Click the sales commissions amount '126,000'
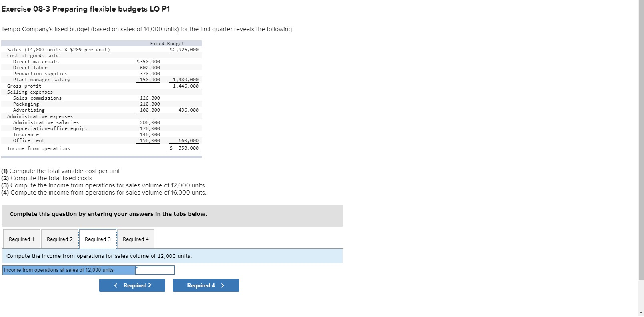The height and width of the screenshot is (317, 644). click(150, 98)
